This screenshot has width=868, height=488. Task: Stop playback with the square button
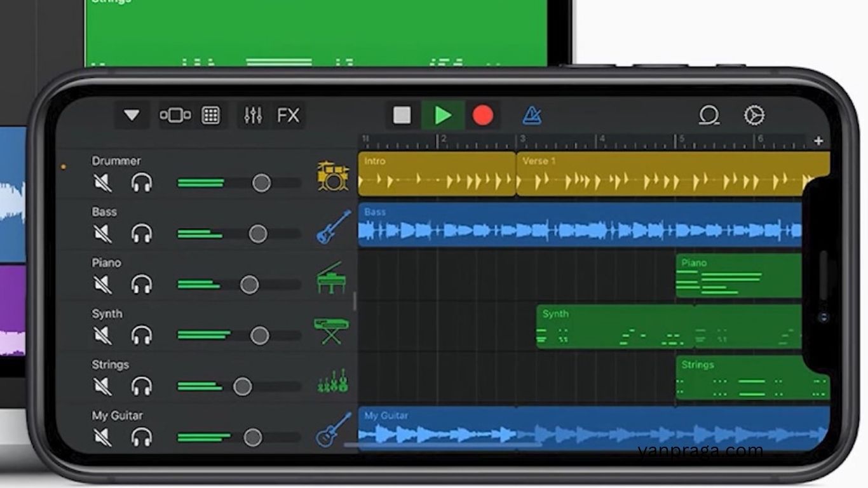[x=402, y=116]
